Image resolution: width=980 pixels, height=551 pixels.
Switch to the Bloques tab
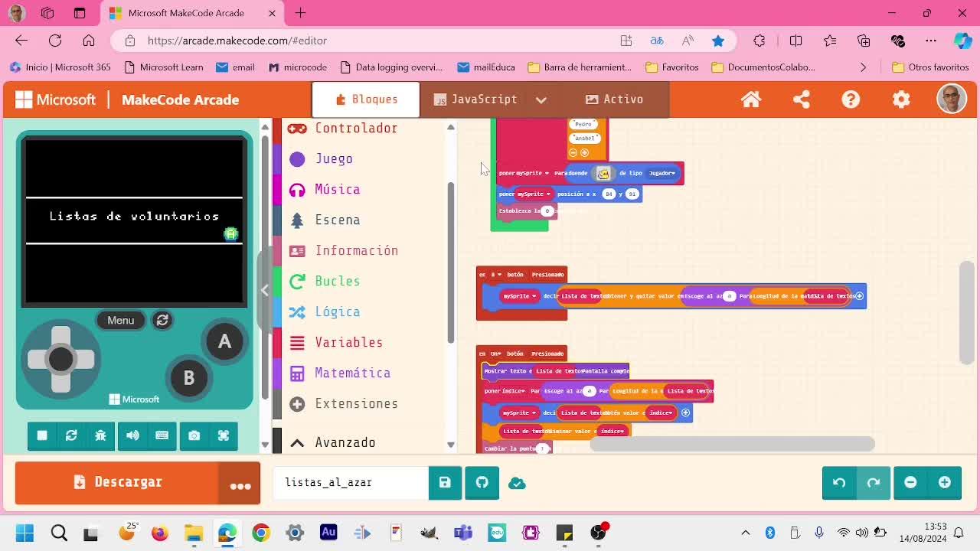click(366, 99)
